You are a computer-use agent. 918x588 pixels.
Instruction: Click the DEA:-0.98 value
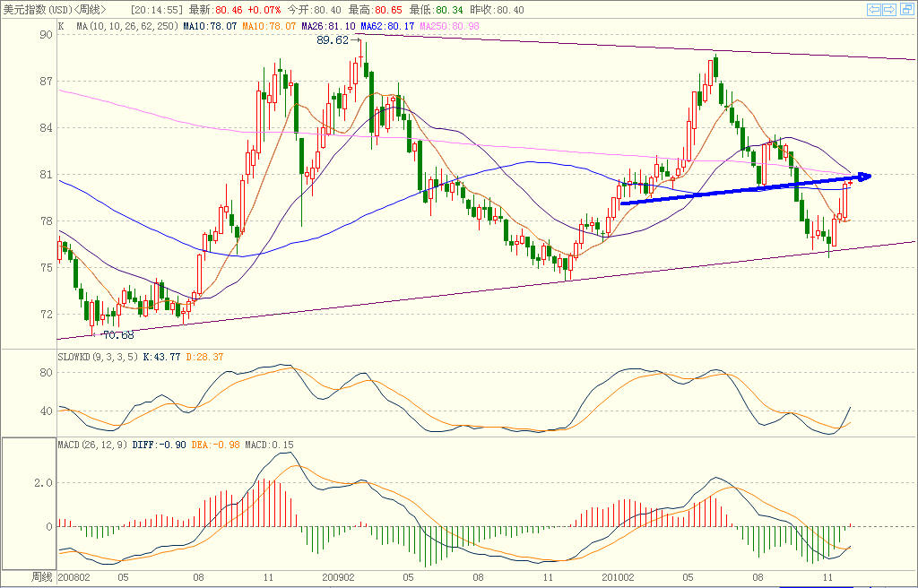216,445
